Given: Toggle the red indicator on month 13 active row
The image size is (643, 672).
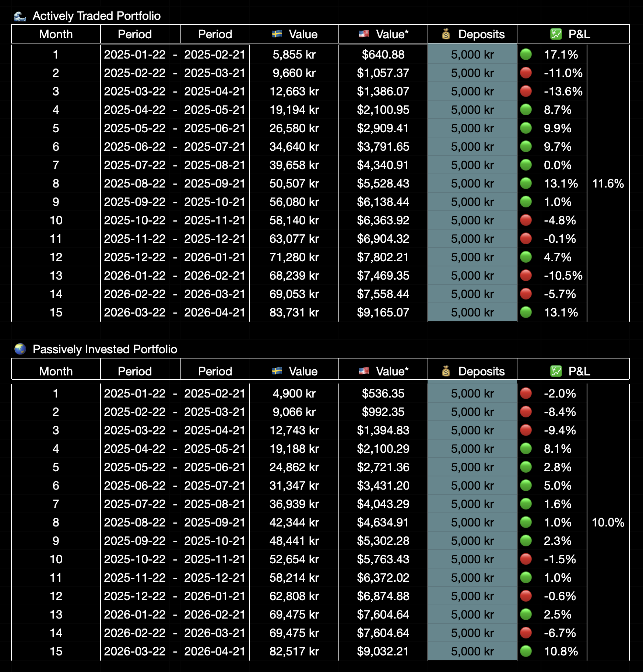Looking at the screenshot, I should tap(527, 276).
